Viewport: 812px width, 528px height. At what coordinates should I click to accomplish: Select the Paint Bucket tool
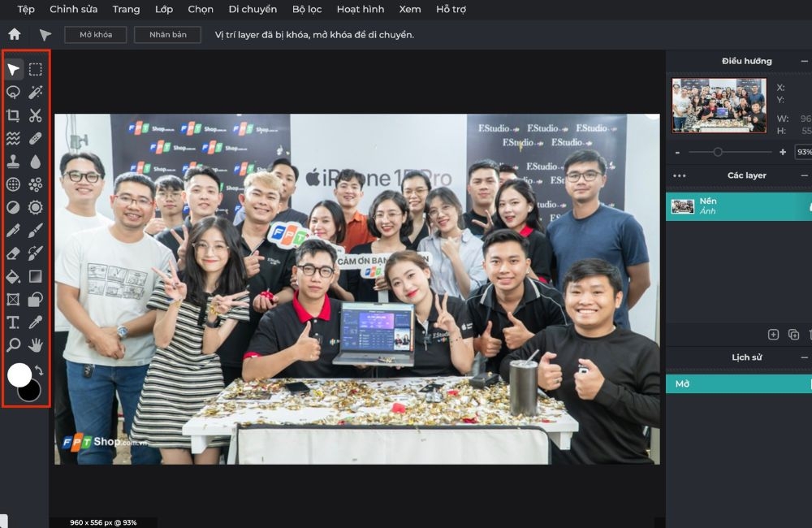click(15, 276)
